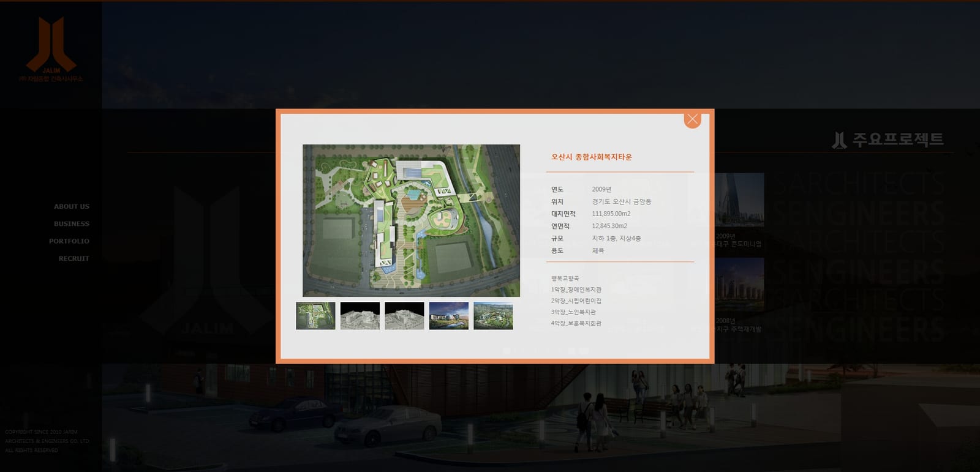The width and height of the screenshot is (980, 472).
Task: Close the project detail popup
Action: coord(692,119)
